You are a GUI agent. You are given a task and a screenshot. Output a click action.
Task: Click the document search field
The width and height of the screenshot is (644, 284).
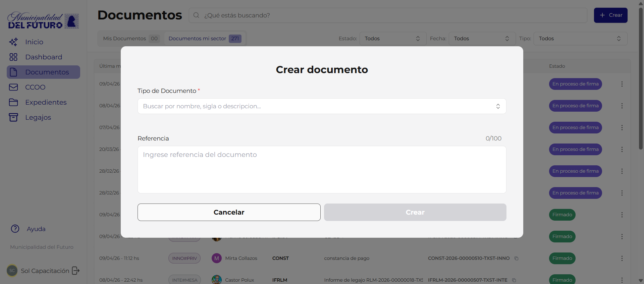point(388,15)
